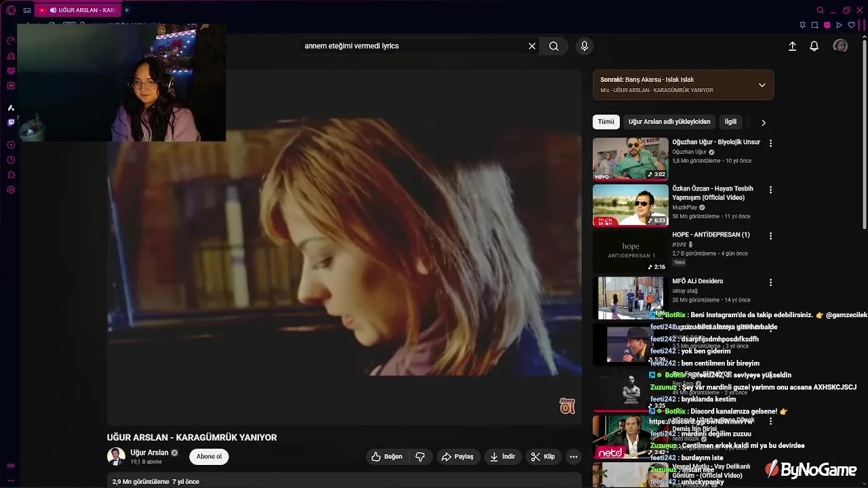Image resolution: width=868 pixels, height=488 pixels.
Task: Select Uğur Arslan adlı yükleyiciden chip
Action: (669, 122)
